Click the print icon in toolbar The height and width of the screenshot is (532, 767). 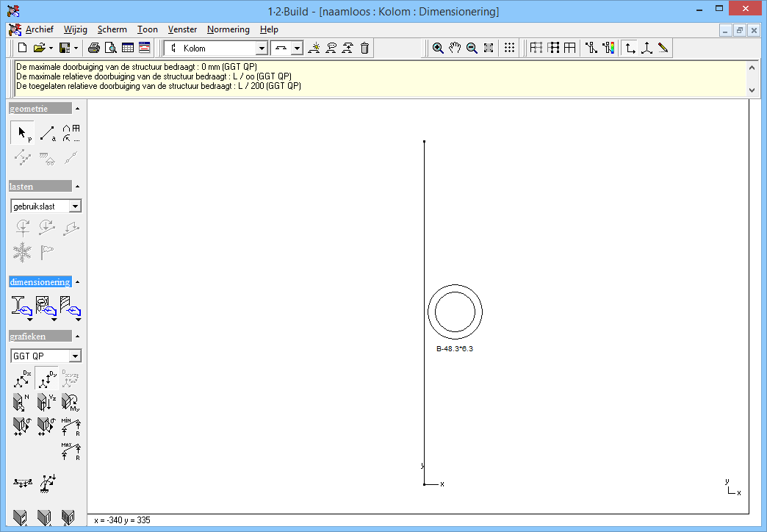click(x=94, y=48)
